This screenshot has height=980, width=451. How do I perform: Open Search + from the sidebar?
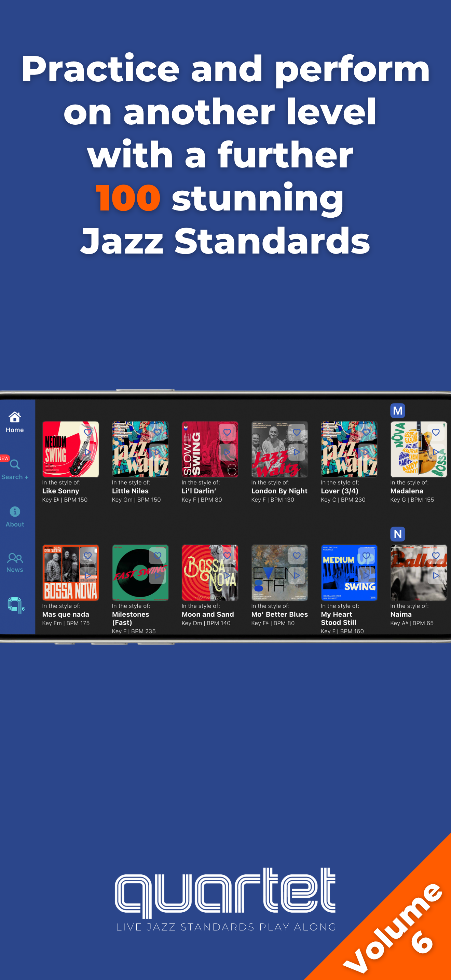click(x=15, y=469)
